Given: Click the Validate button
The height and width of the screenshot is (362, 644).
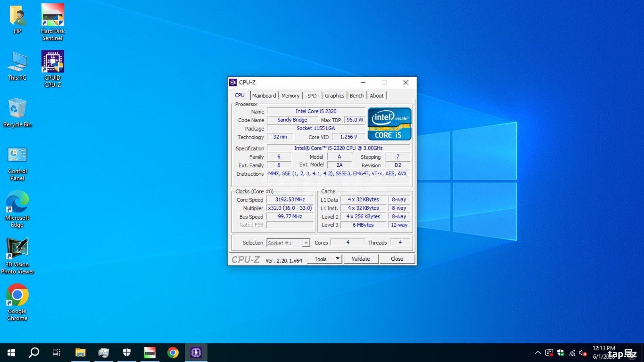Looking at the screenshot, I should coord(361,259).
